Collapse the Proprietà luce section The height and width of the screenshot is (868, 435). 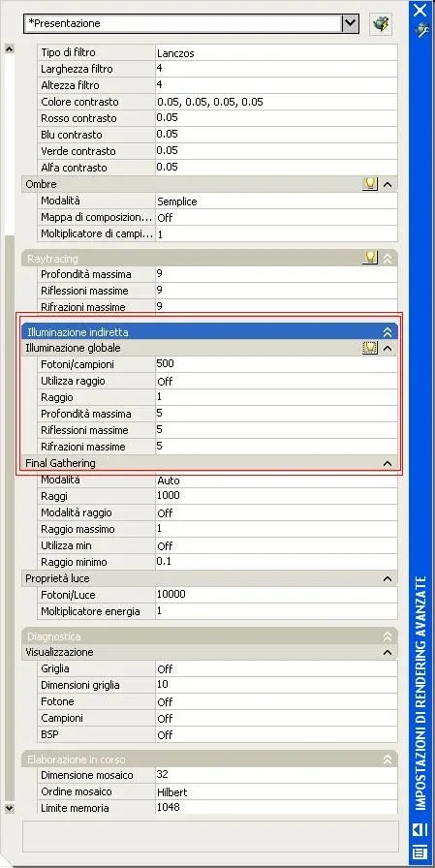388,578
